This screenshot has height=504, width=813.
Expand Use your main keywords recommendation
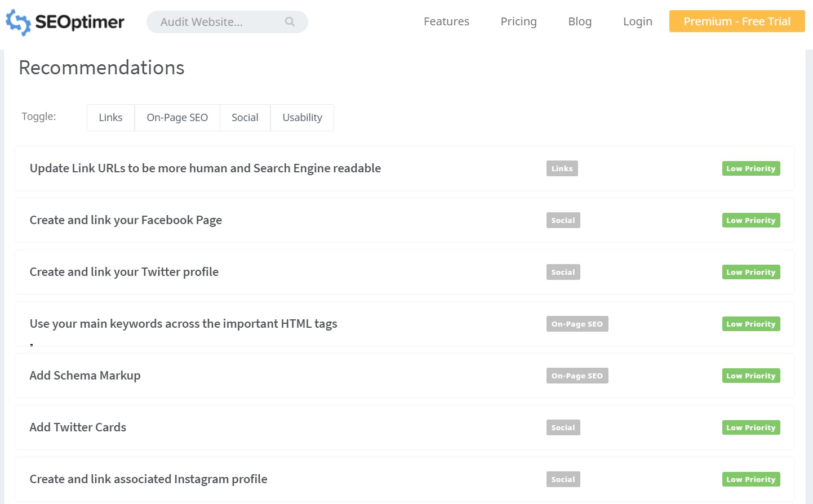point(405,324)
